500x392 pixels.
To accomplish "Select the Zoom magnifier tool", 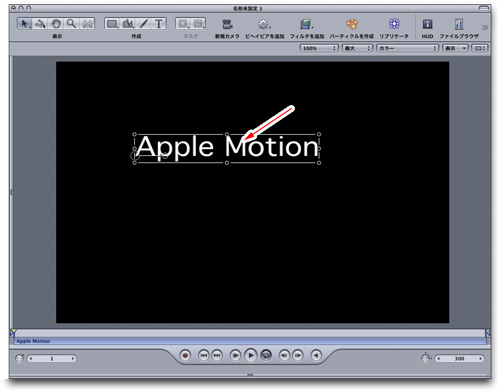I will (71, 24).
